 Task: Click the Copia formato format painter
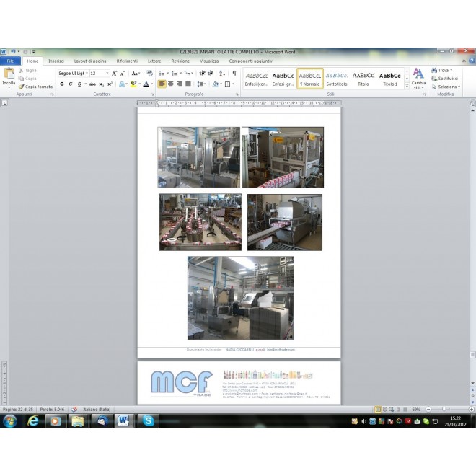pyautogui.click(x=36, y=87)
